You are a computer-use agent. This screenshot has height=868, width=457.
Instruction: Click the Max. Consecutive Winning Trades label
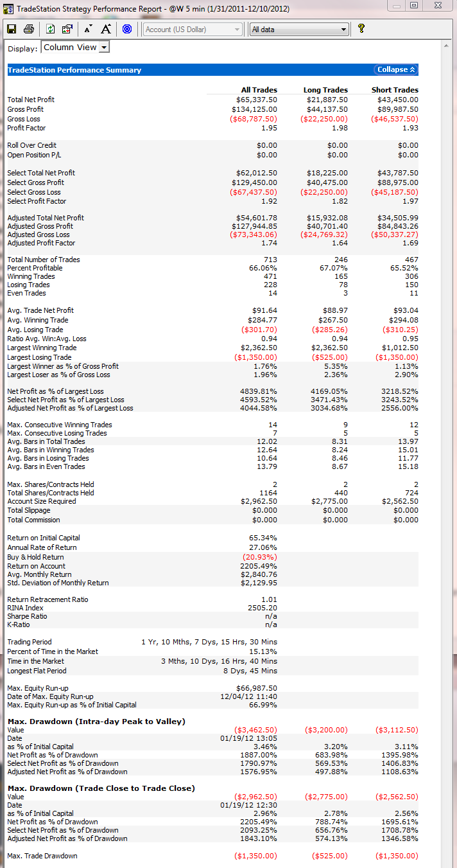[59, 425]
